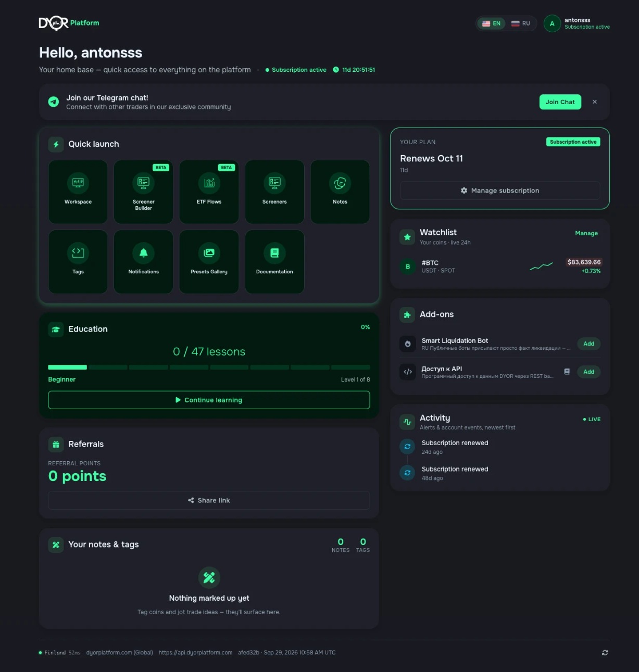Click the $83,639.66 BTC price
The width and height of the screenshot is (639, 672).
pos(584,262)
